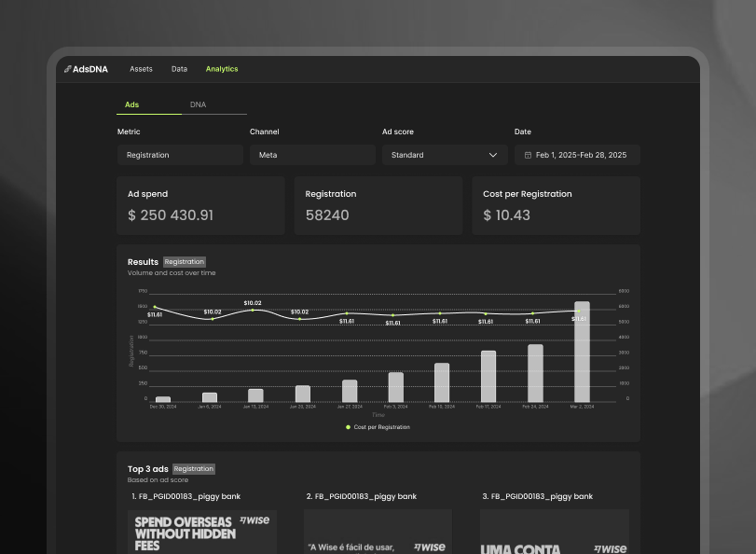756x554 pixels.
Task: Click the $10.02 data point above Jan 13
Action: click(x=253, y=310)
